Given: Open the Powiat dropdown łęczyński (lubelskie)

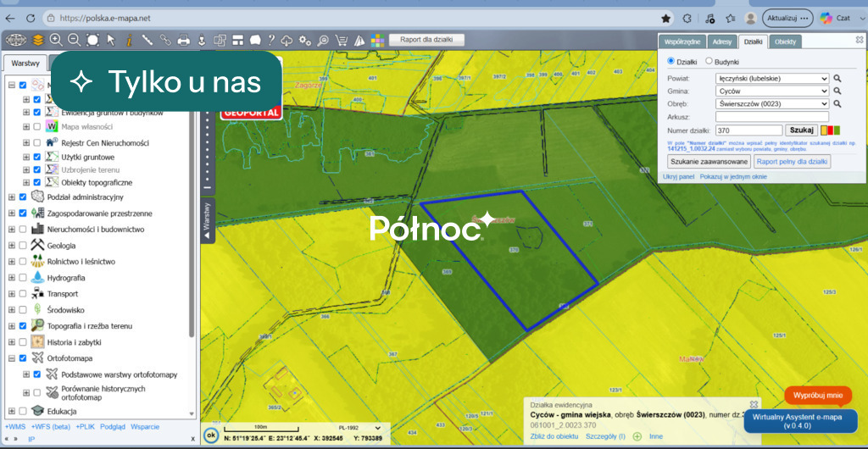Looking at the screenshot, I should tap(772, 79).
